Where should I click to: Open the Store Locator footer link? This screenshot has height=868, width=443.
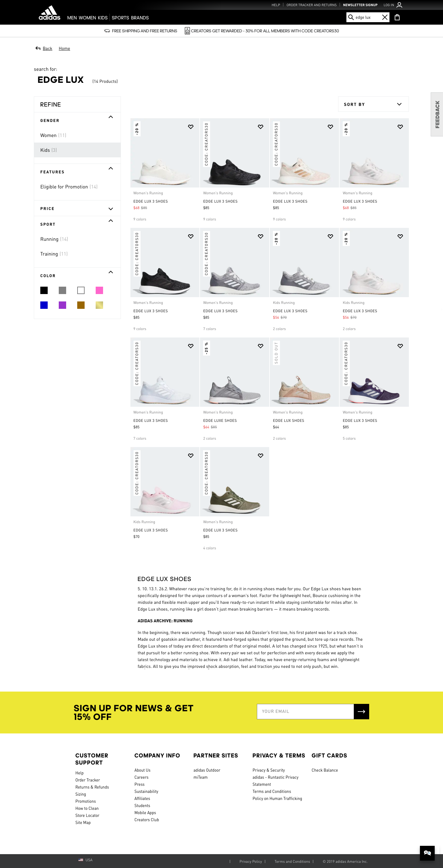click(x=87, y=815)
